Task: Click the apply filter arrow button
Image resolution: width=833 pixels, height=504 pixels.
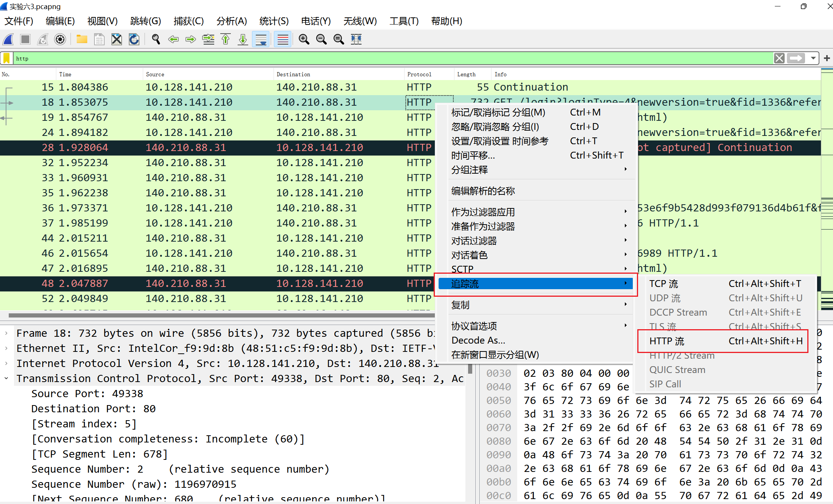Action: tap(796, 58)
